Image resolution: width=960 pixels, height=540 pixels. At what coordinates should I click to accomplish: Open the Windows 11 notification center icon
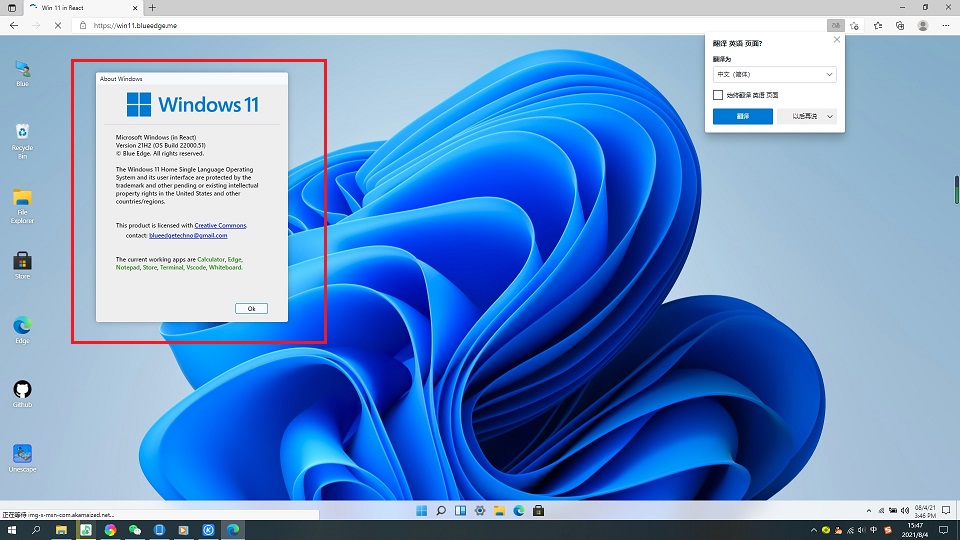coord(947,511)
